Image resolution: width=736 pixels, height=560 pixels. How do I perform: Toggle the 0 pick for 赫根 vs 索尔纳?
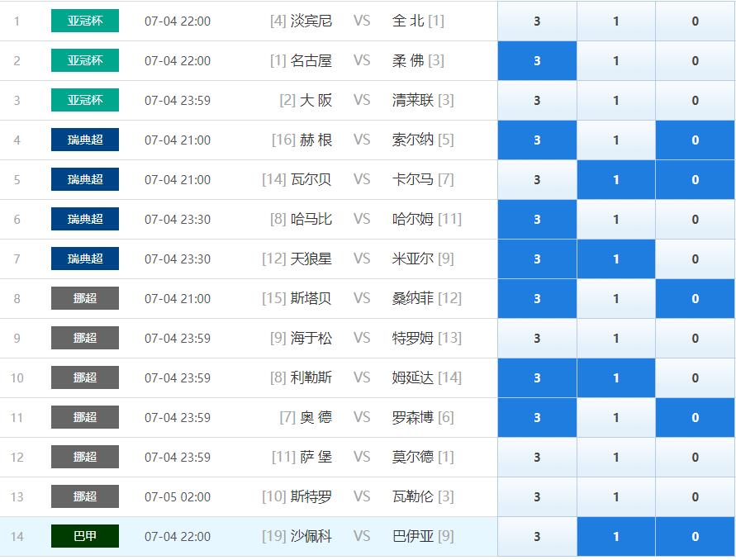695,140
